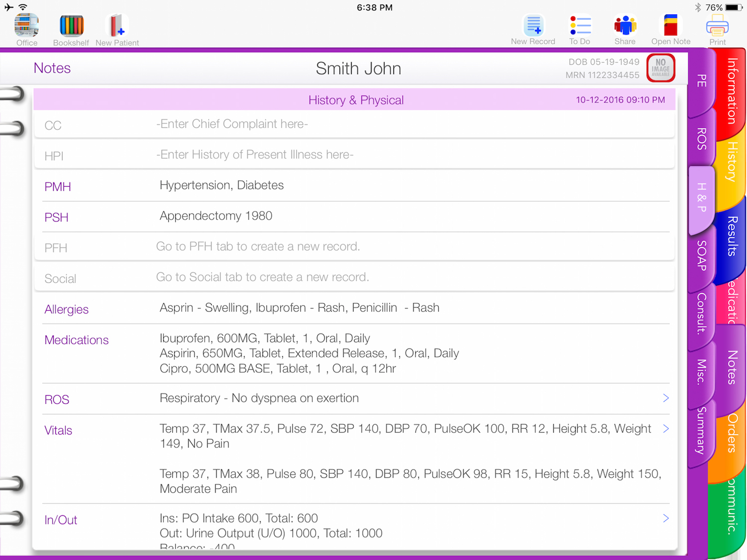The image size is (747, 560).
Task: Tap the History of Present Illness field
Action: pos(355,155)
